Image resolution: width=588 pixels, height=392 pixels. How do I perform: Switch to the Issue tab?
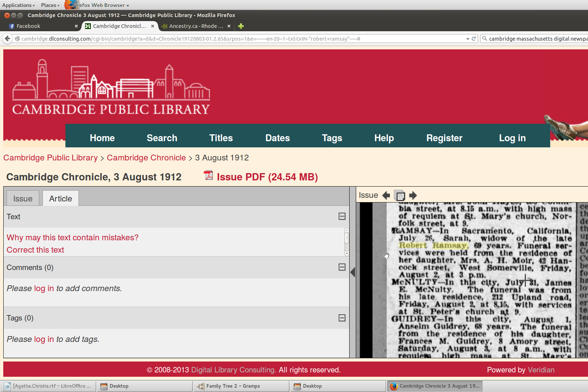tap(23, 199)
